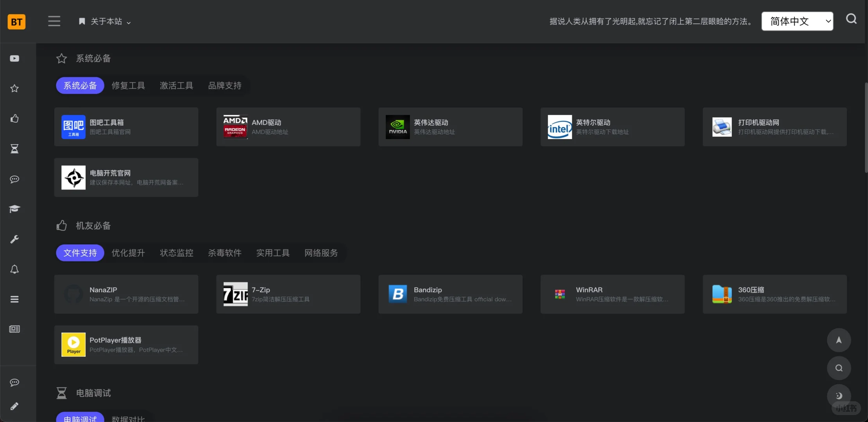Click the bell icon in sidebar
Image resolution: width=868 pixels, height=422 pixels.
pyautogui.click(x=14, y=269)
